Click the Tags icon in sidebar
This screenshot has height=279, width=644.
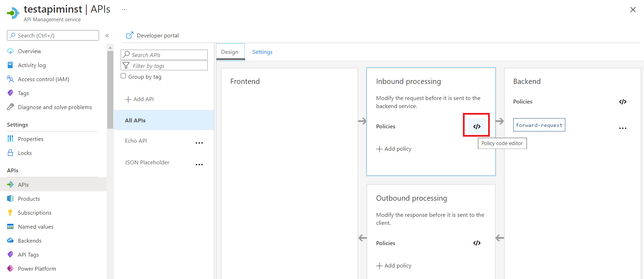10,93
